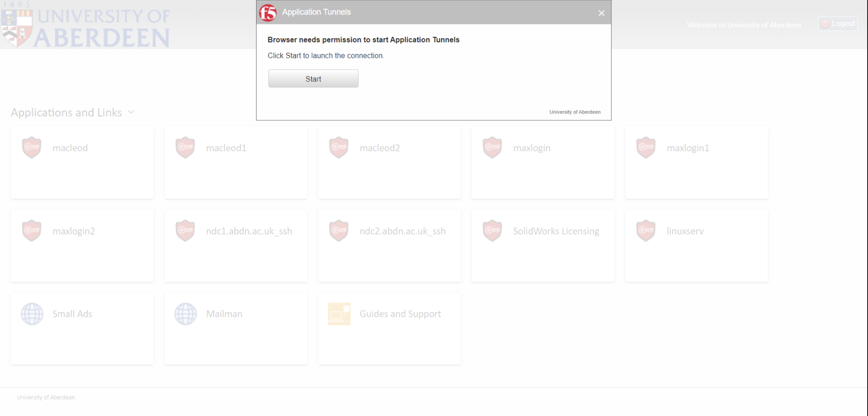Open the ndc2.abdn.ac.uk_ssh link
The image size is (868, 416).
pos(402,231)
